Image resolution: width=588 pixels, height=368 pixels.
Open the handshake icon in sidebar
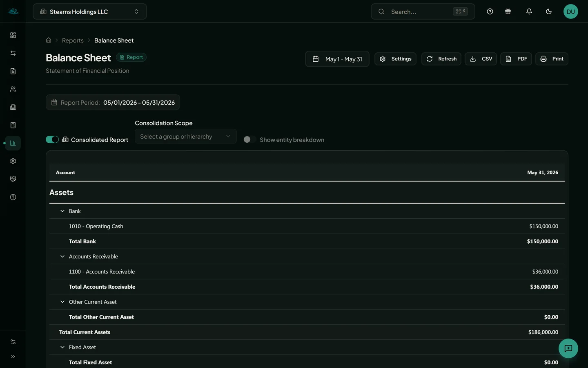point(13,179)
